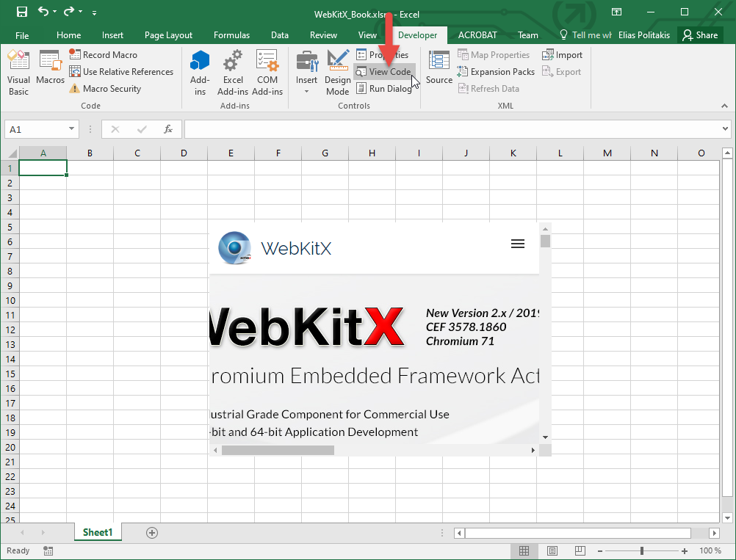
Task: Select the Sheet1 tab
Action: coord(98,532)
